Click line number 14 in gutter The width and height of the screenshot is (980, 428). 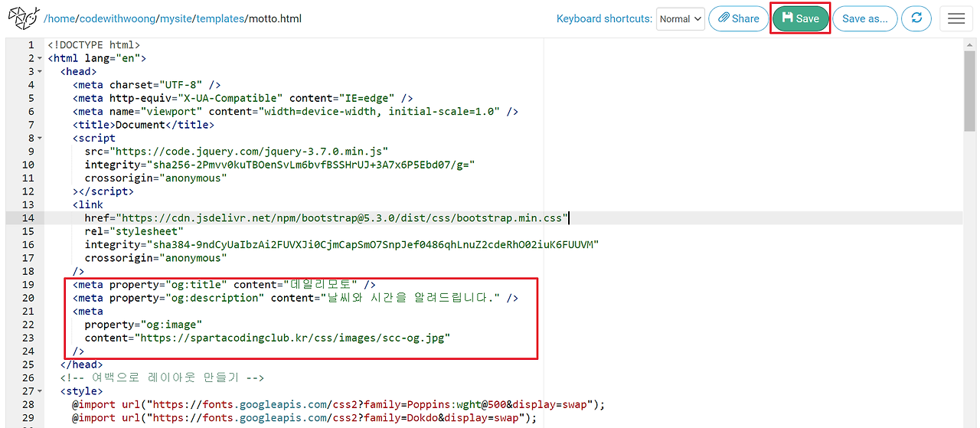pyautogui.click(x=28, y=218)
